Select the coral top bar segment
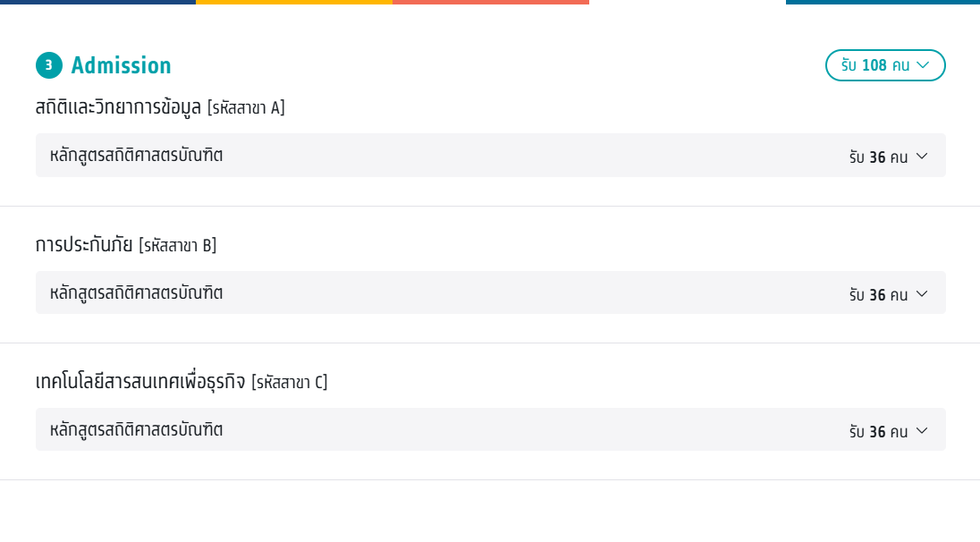 click(x=490, y=2)
